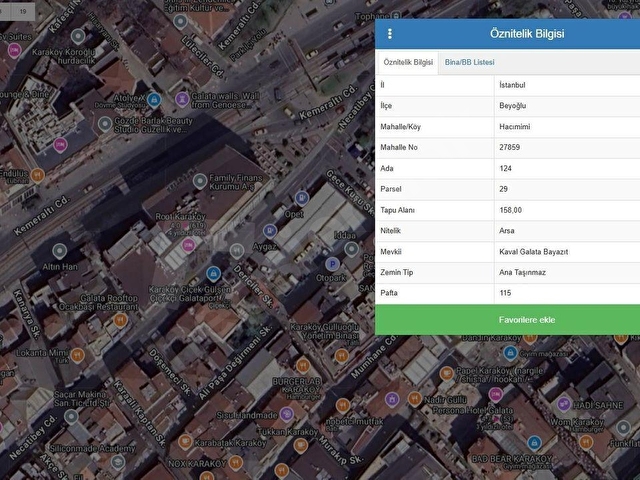Click the HADİ SAHNE venue marker

(x=563, y=404)
